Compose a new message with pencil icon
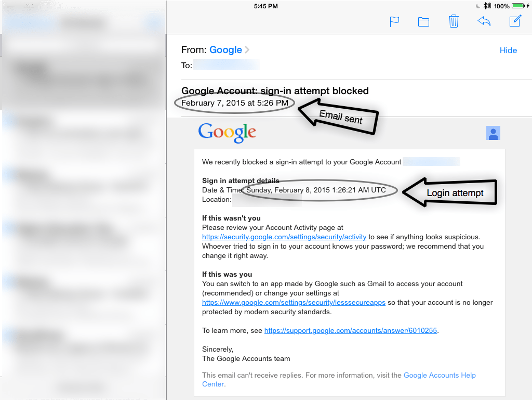The width and height of the screenshot is (532, 400). click(515, 21)
